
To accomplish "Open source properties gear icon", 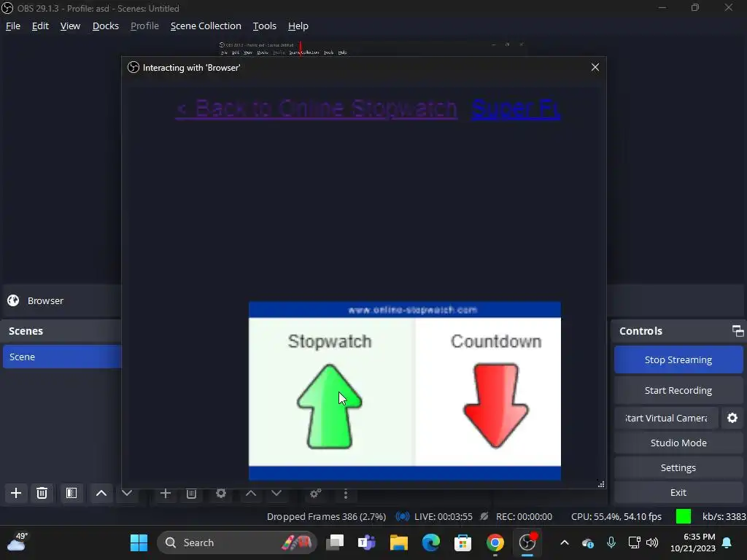I will pyautogui.click(x=221, y=494).
